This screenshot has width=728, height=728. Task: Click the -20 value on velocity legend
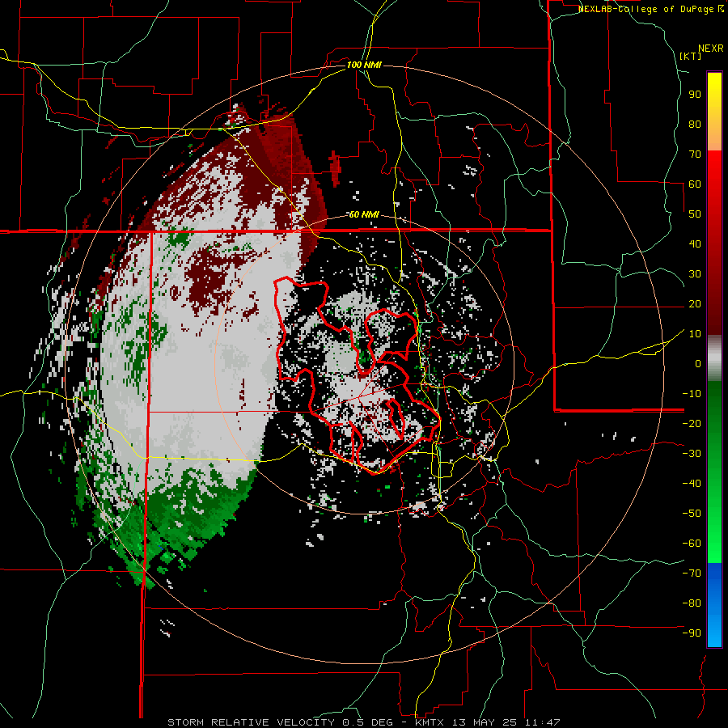point(692,424)
